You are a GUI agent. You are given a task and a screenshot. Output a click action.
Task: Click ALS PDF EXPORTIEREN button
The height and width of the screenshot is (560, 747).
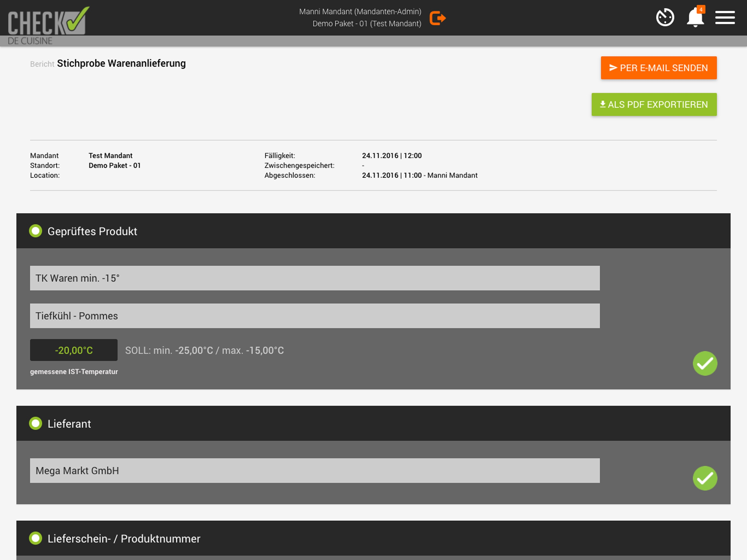pos(654,104)
